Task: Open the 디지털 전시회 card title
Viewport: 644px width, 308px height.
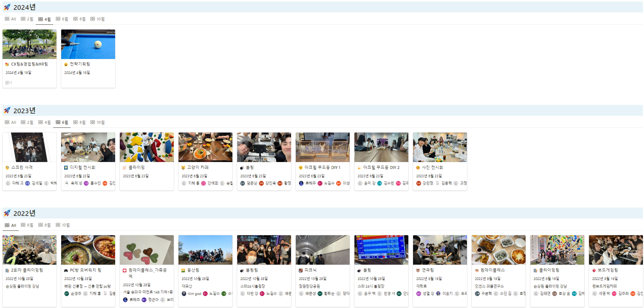Action: [82, 167]
